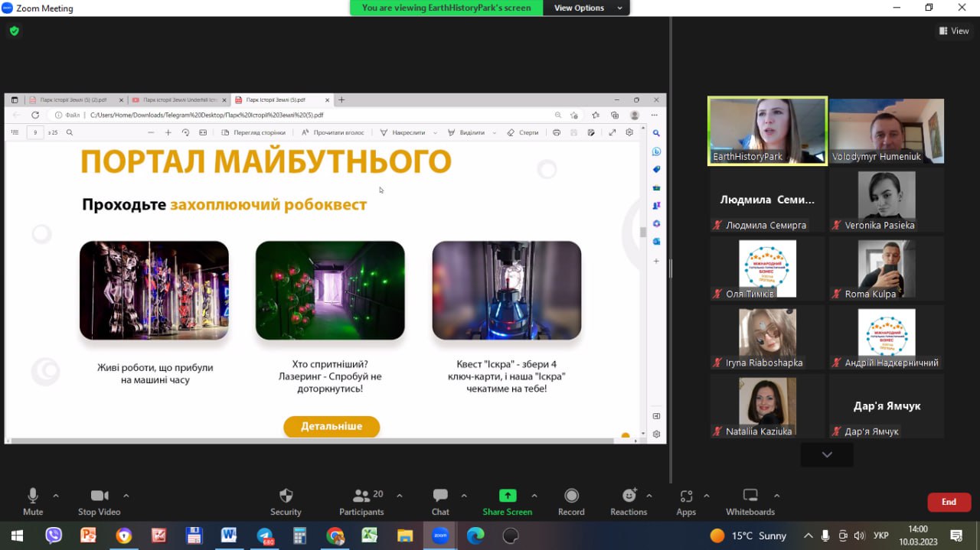This screenshot has width=980, height=550.
Task: Open the Chat panel
Action: 440,496
